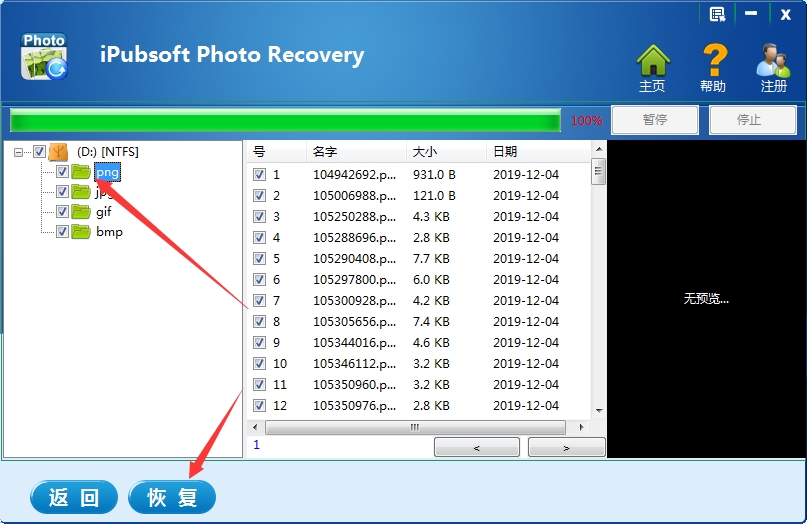Sort by the 大小 column header
The image size is (807, 524).
pos(446,152)
